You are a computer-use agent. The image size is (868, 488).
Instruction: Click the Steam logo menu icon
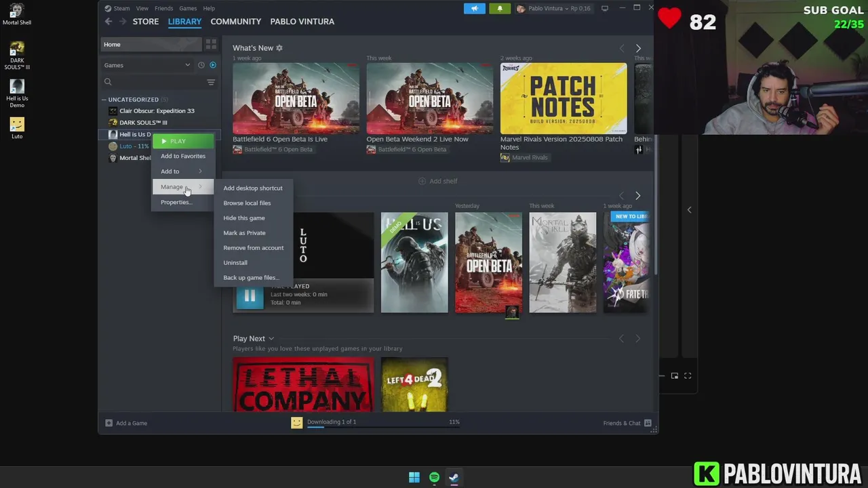108,8
